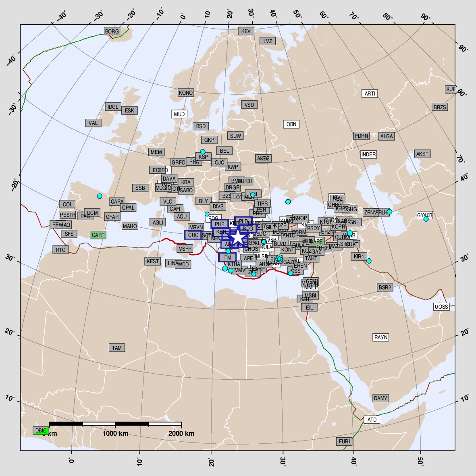
Task: Select the blue-outlined CUC station box
Action: (193, 235)
